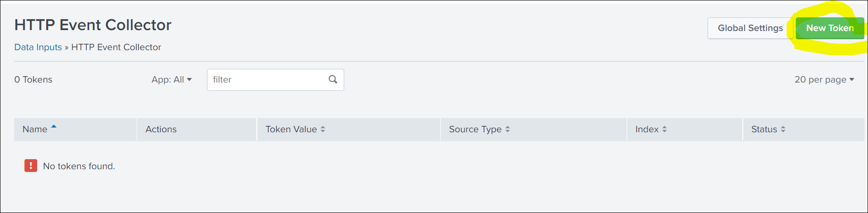The image size is (868, 213).
Task: Click the sort arrows icon beside Index
Action: (x=665, y=130)
